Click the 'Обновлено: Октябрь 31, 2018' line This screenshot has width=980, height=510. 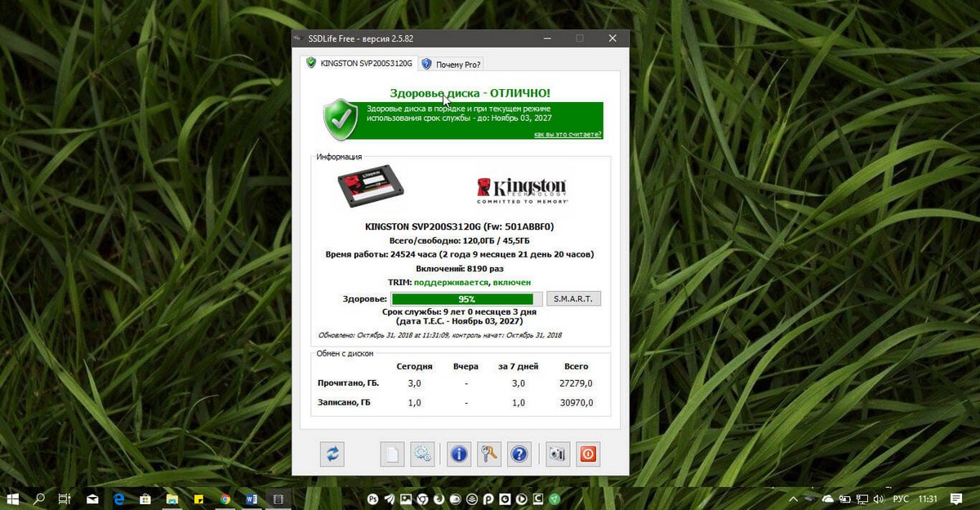coord(440,335)
